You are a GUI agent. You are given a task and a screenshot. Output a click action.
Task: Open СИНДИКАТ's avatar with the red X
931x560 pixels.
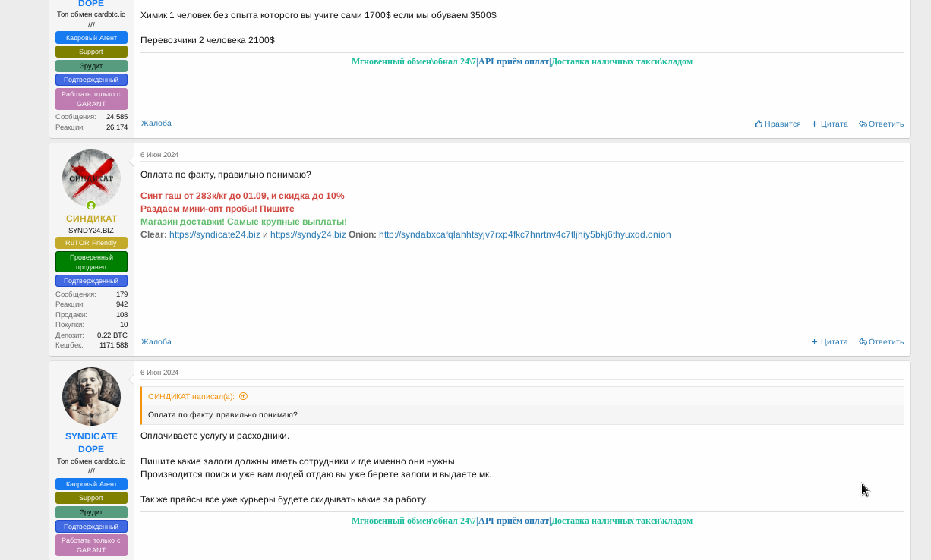(x=91, y=178)
